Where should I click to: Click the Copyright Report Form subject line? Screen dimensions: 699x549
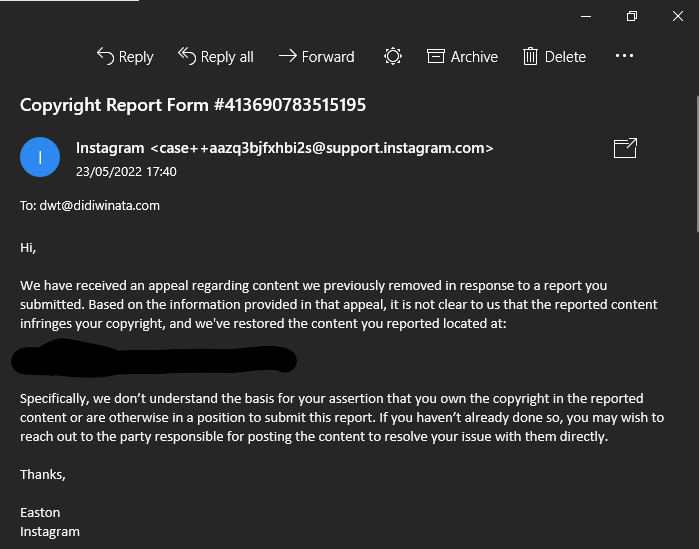193,105
